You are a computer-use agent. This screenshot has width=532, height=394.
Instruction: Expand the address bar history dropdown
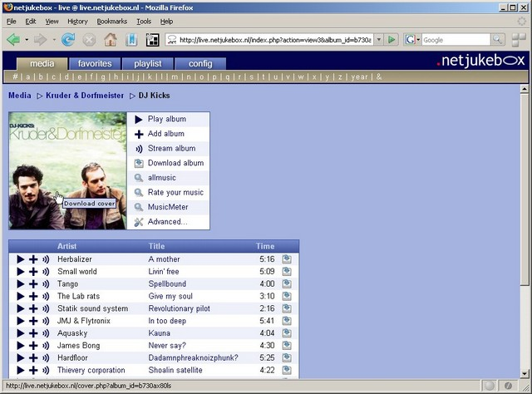tap(379, 40)
